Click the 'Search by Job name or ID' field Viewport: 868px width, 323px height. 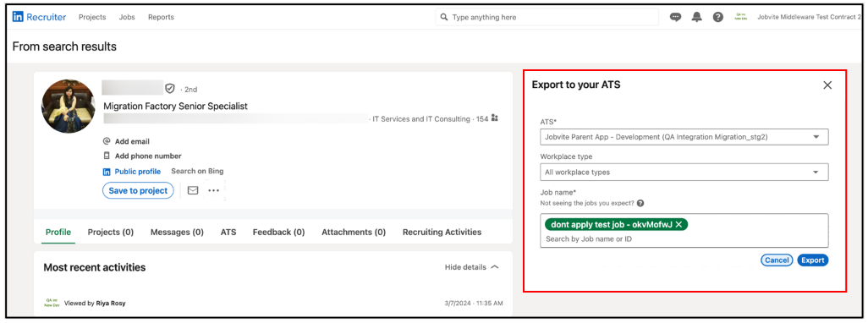pyautogui.click(x=684, y=239)
